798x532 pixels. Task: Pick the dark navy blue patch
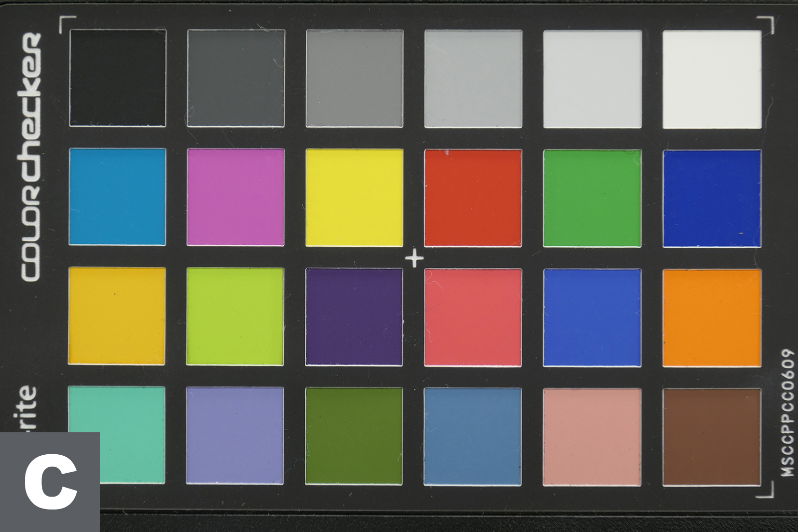click(712, 198)
